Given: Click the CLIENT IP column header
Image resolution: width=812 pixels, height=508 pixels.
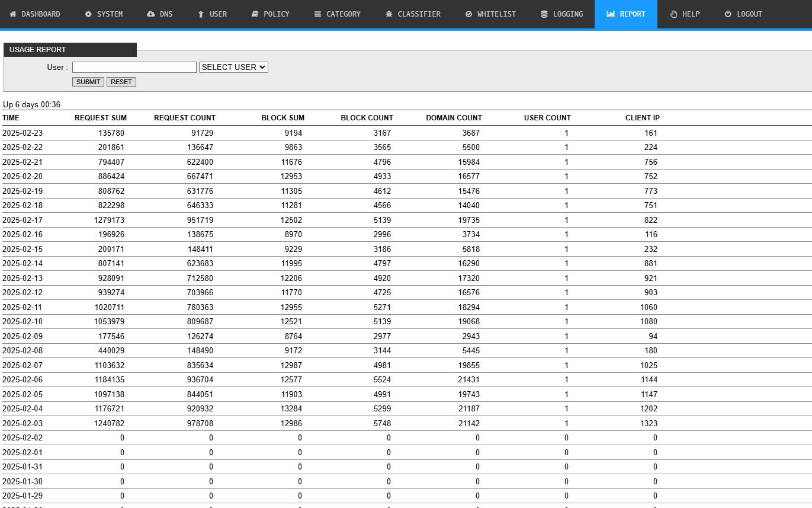Looking at the screenshot, I should tap(643, 118).
